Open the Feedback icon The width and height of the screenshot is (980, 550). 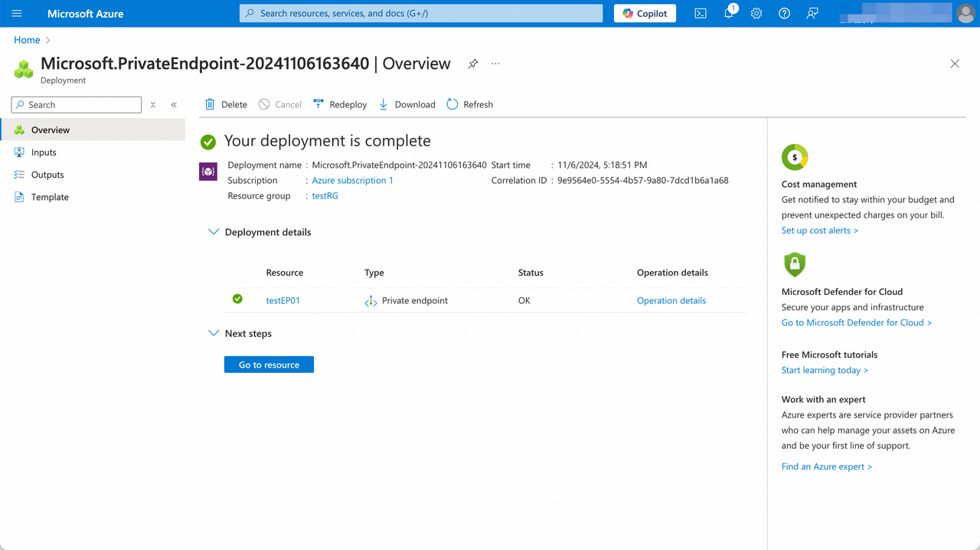[x=812, y=13]
